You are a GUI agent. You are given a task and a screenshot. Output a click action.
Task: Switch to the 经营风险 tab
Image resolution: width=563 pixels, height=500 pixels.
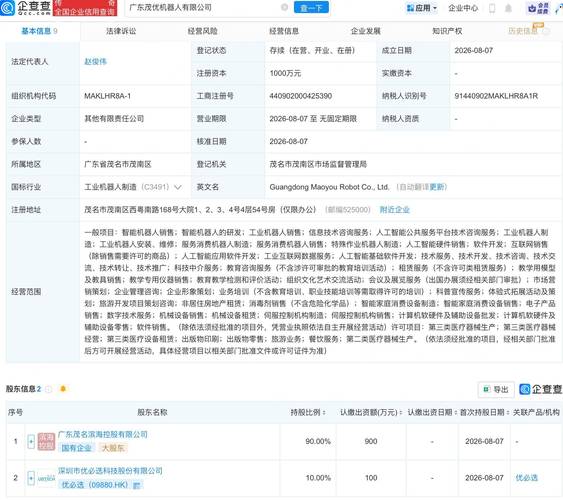(x=203, y=31)
